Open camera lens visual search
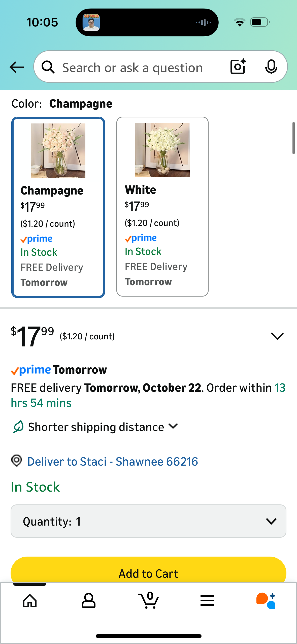The height and width of the screenshot is (644, 297). tap(238, 67)
